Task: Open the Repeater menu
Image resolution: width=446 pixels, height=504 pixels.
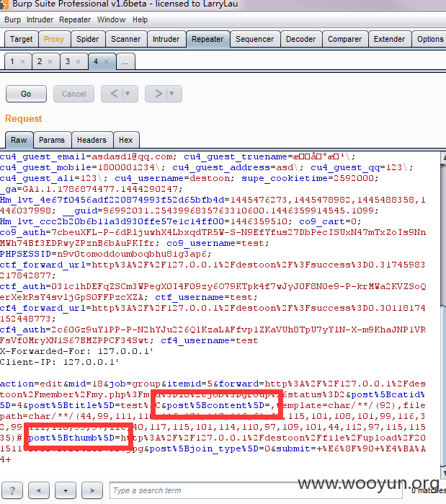Action: coord(75,20)
